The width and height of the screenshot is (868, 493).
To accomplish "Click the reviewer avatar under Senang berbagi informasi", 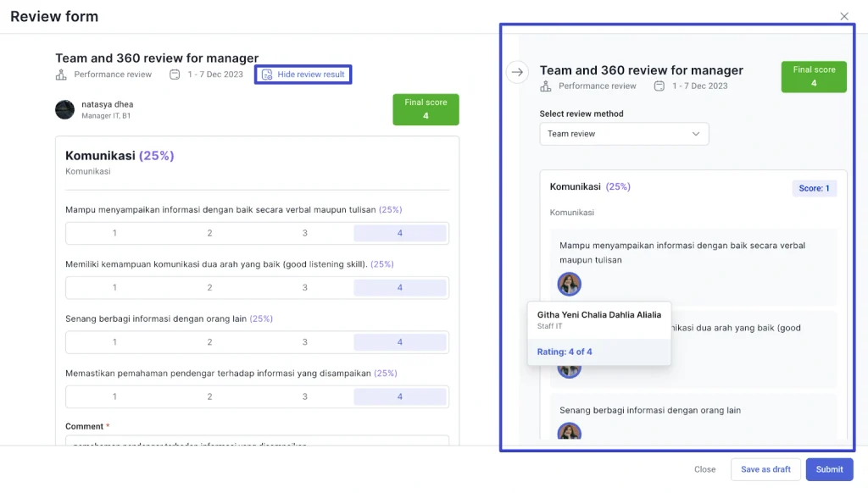I will coord(569,431).
